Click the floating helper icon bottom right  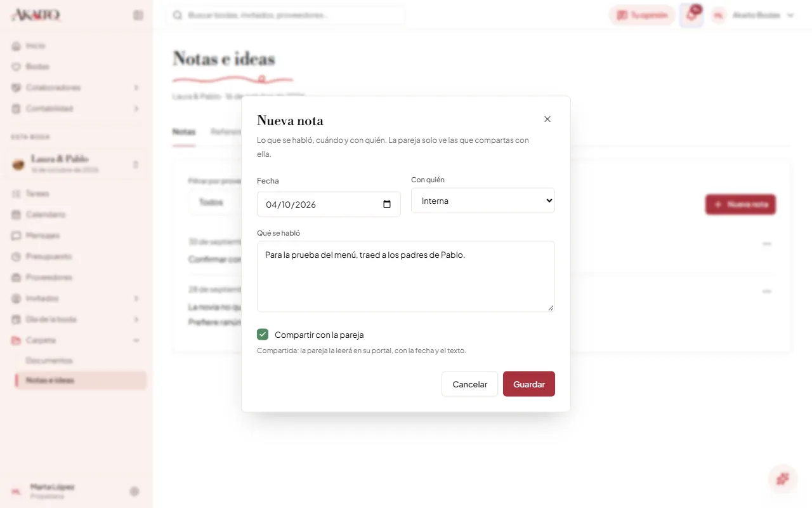(x=783, y=479)
